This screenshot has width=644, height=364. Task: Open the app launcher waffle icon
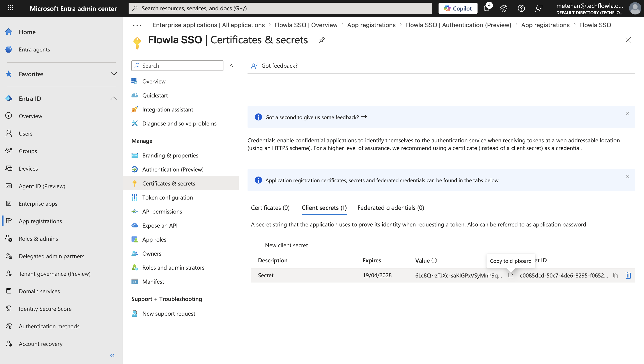tap(11, 8)
